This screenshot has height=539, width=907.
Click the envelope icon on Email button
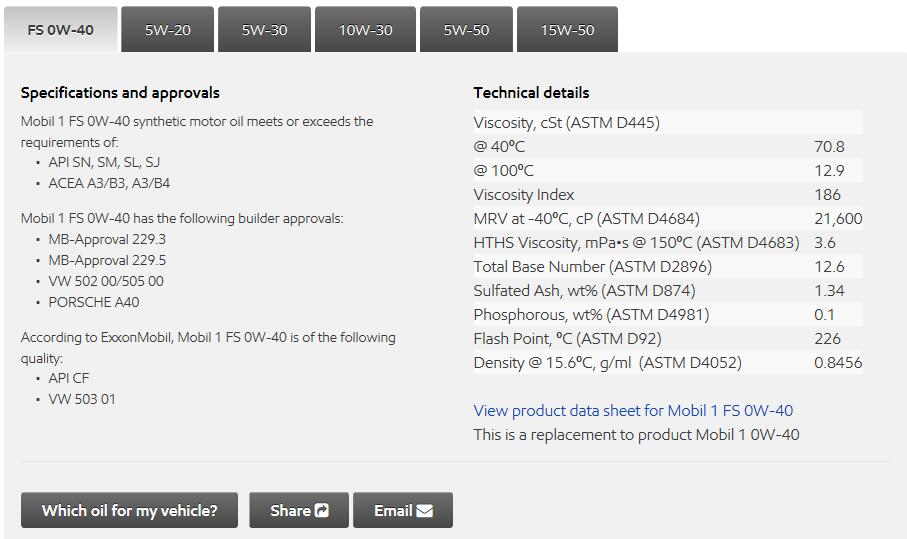425,511
